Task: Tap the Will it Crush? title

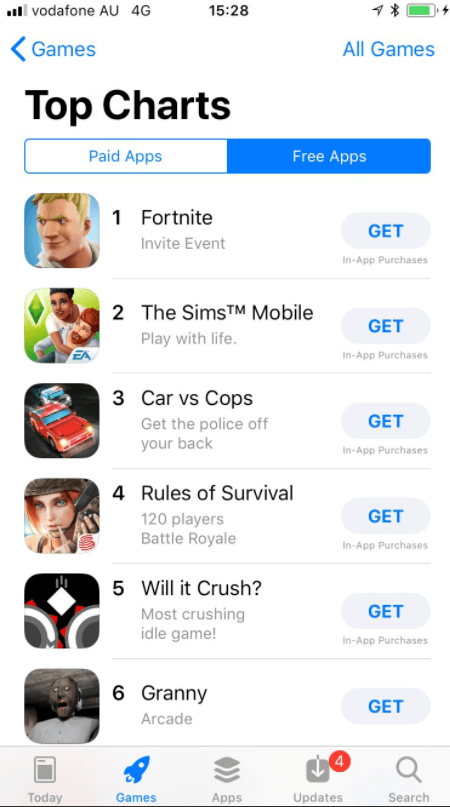Action: click(x=201, y=588)
